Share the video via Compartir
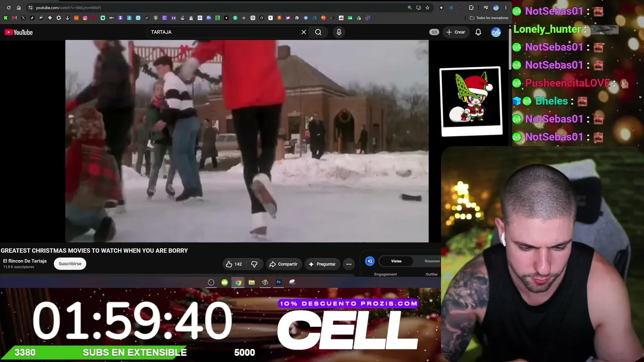Screen dimensions: 644x362 283,264
